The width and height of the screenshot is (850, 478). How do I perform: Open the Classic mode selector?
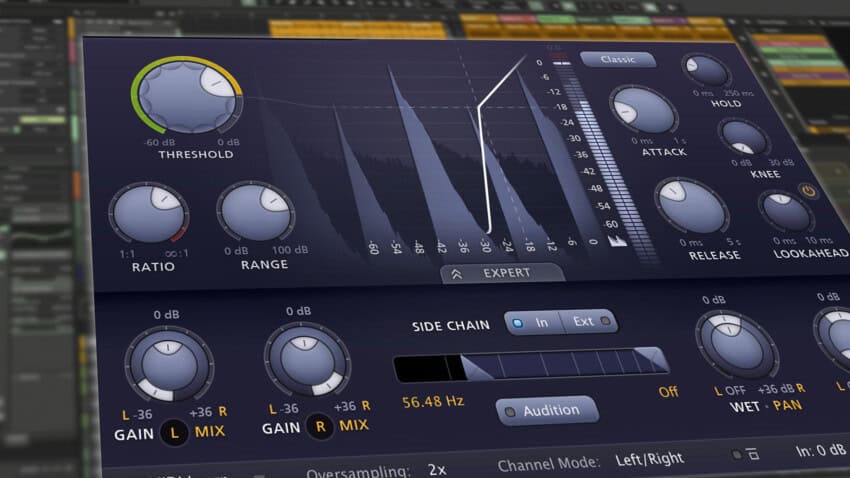click(618, 59)
